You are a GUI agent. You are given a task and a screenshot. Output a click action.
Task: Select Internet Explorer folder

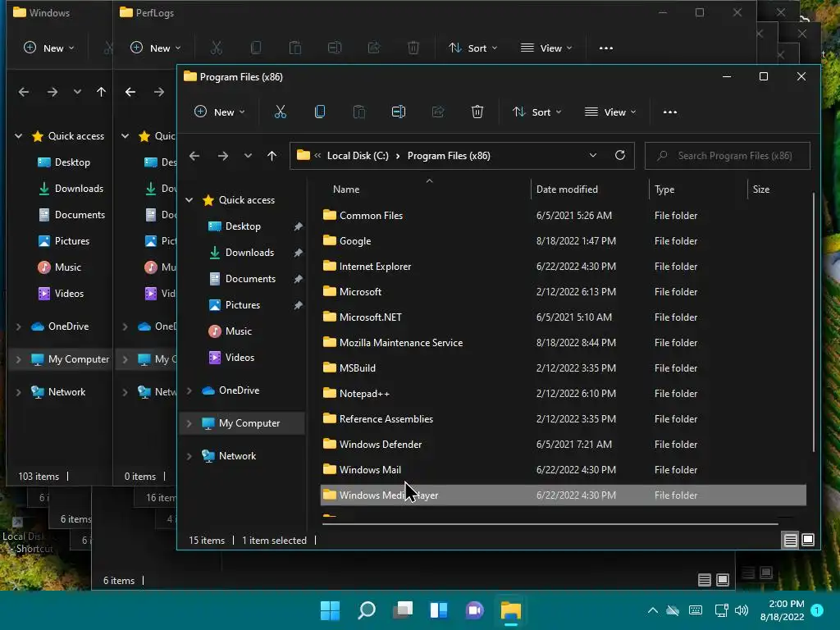coord(564,267)
